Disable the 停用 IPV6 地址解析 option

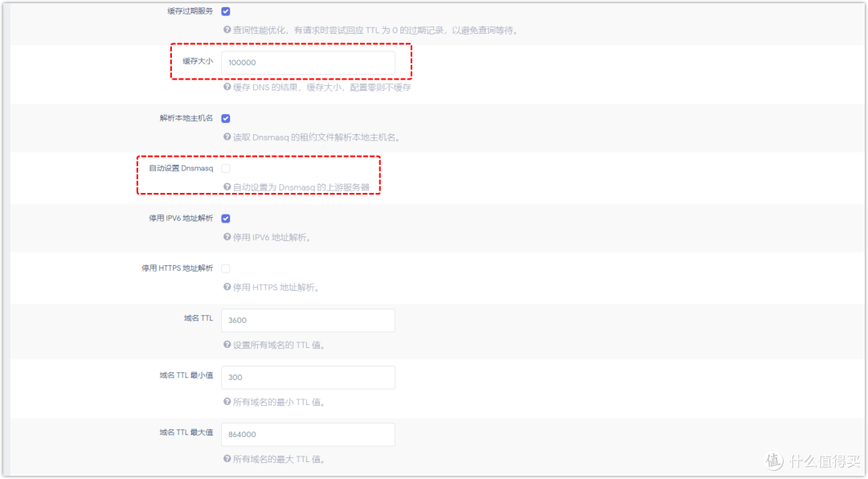(225, 218)
